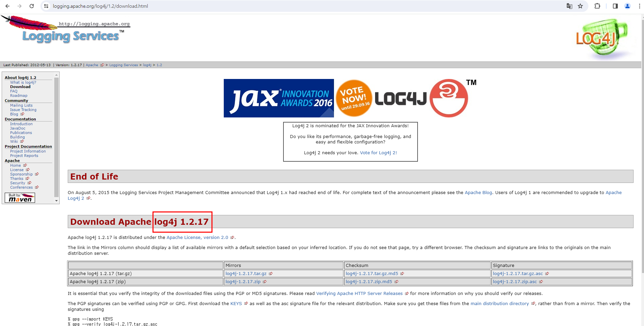The image size is (644, 326).
Task: Toggle the browser side panel icon
Action: click(615, 6)
